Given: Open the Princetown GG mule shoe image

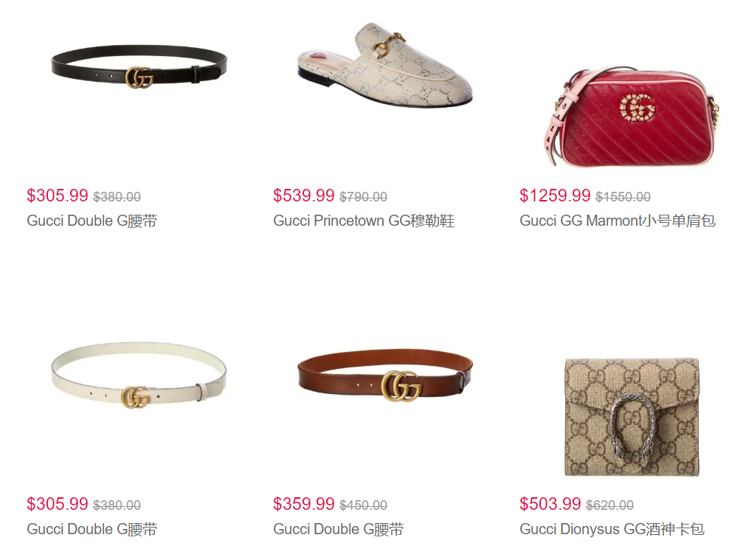Looking at the screenshot, I should [385, 64].
